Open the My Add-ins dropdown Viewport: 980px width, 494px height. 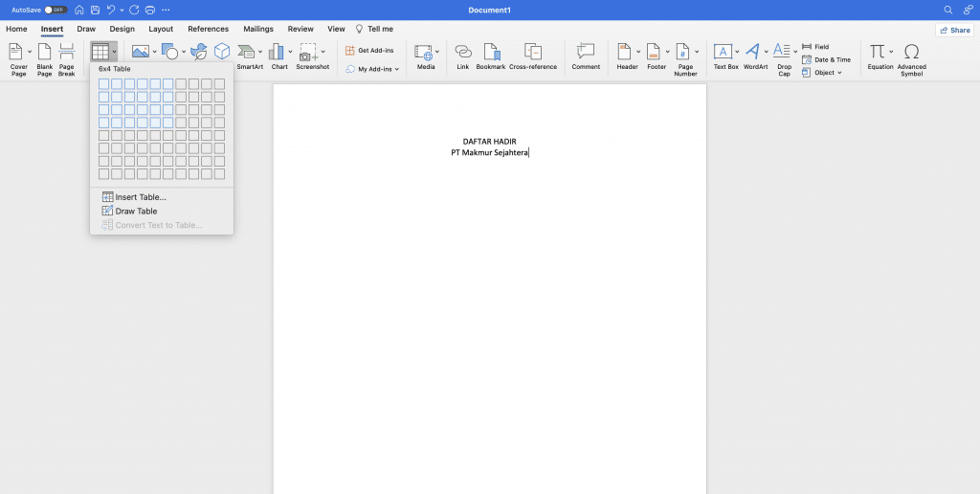pyautogui.click(x=373, y=69)
